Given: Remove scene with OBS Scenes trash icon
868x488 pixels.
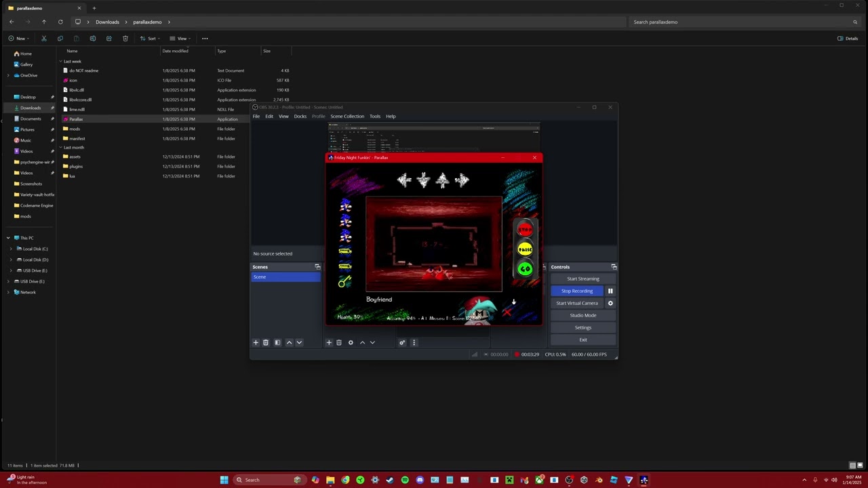Looking at the screenshot, I should pyautogui.click(x=266, y=342).
